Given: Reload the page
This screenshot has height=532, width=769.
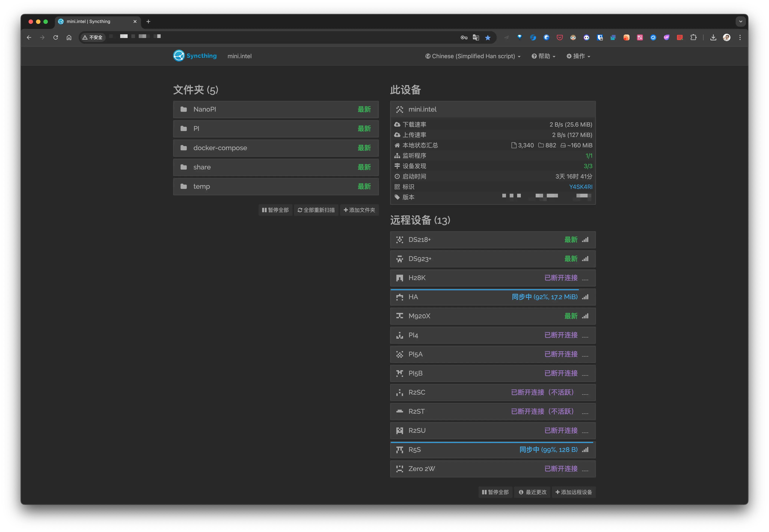Looking at the screenshot, I should [56, 38].
